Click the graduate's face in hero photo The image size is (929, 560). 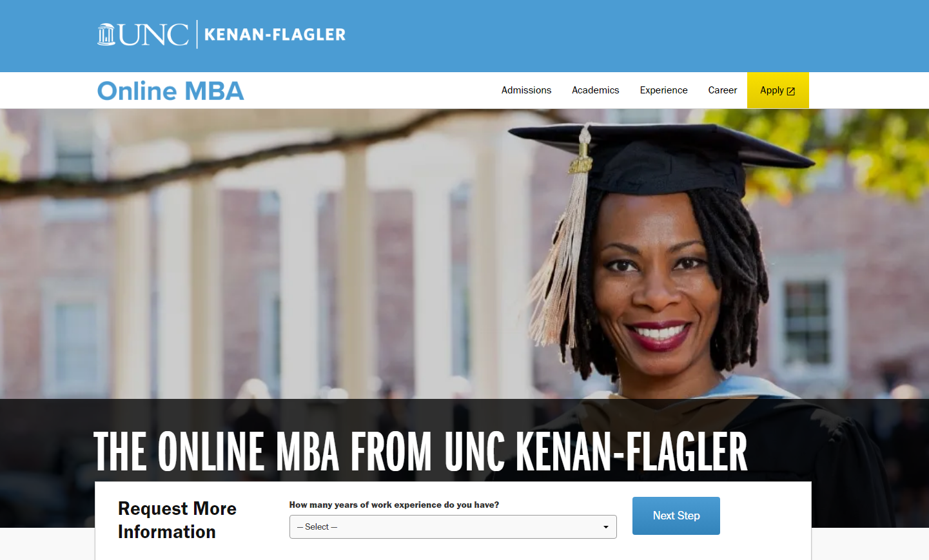[658, 277]
